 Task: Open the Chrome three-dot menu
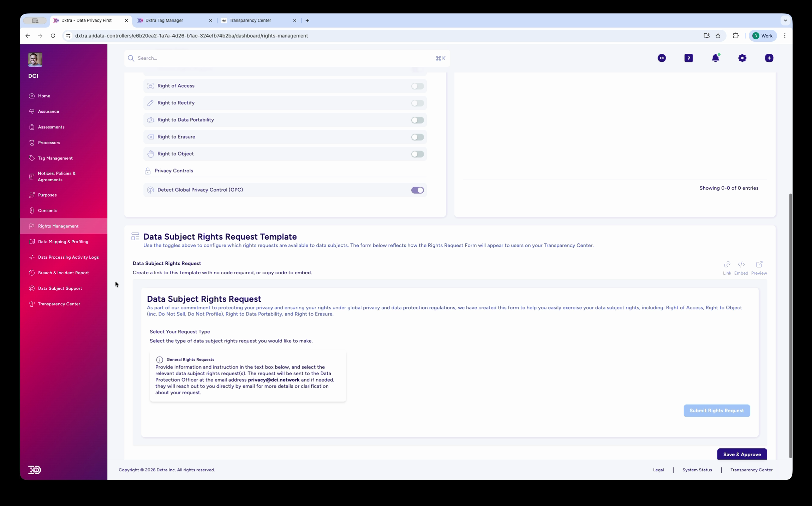click(x=784, y=36)
